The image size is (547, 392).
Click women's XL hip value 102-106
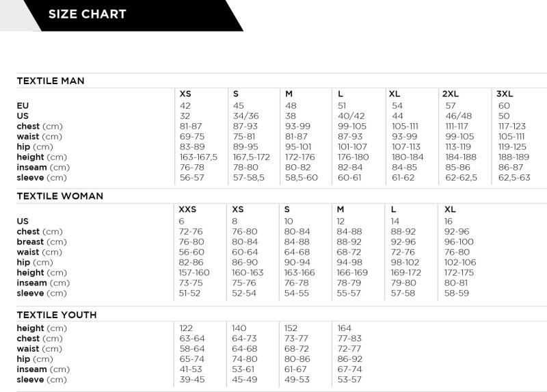tap(460, 263)
